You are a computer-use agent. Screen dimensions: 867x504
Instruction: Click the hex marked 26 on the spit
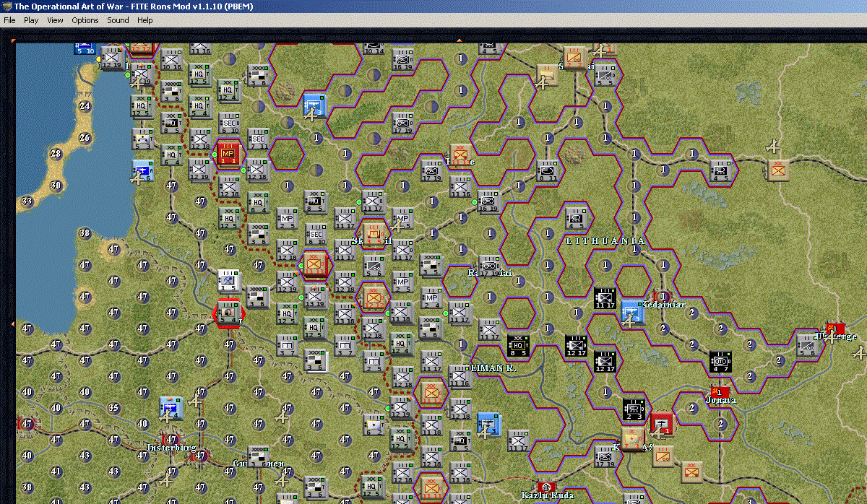(85, 138)
